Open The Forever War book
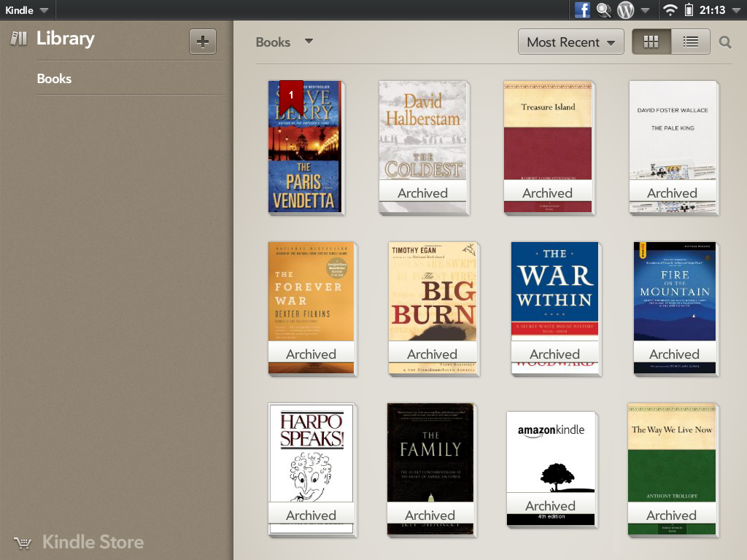The height and width of the screenshot is (560, 747). point(311,308)
